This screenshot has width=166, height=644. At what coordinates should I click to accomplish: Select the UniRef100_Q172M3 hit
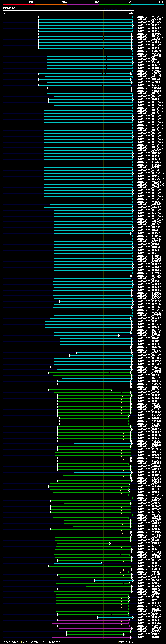149,227
